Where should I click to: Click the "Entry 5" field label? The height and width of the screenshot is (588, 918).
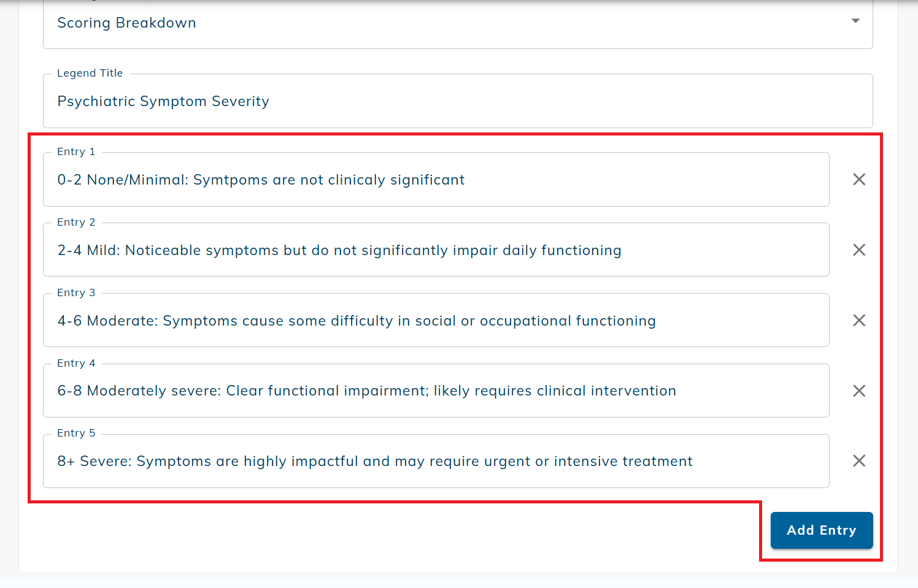(x=76, y=433)
